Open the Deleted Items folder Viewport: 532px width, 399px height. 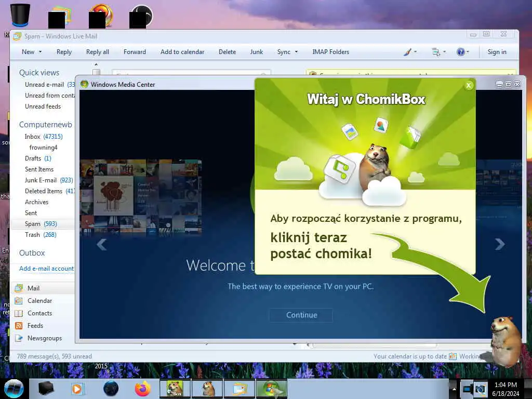point(49,191)
